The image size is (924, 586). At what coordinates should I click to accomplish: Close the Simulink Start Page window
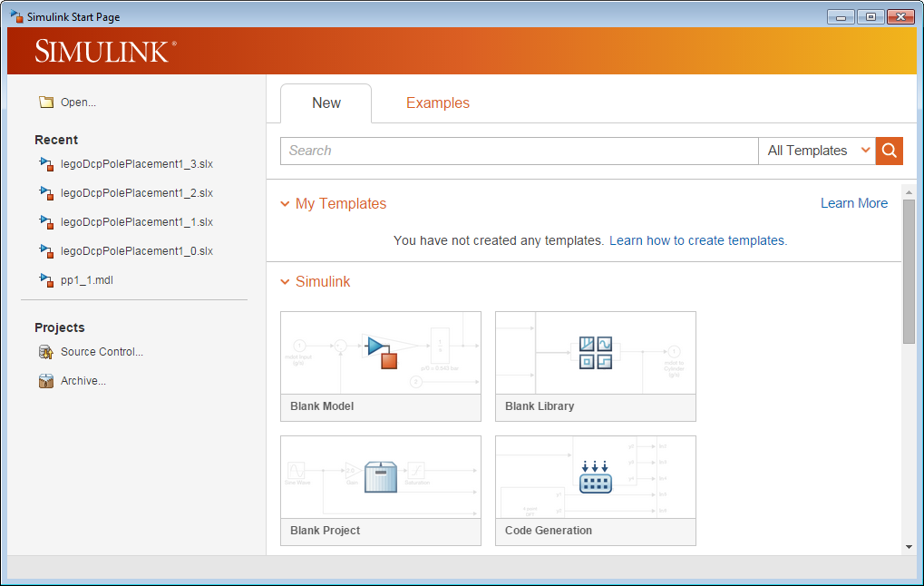(900, 17)
